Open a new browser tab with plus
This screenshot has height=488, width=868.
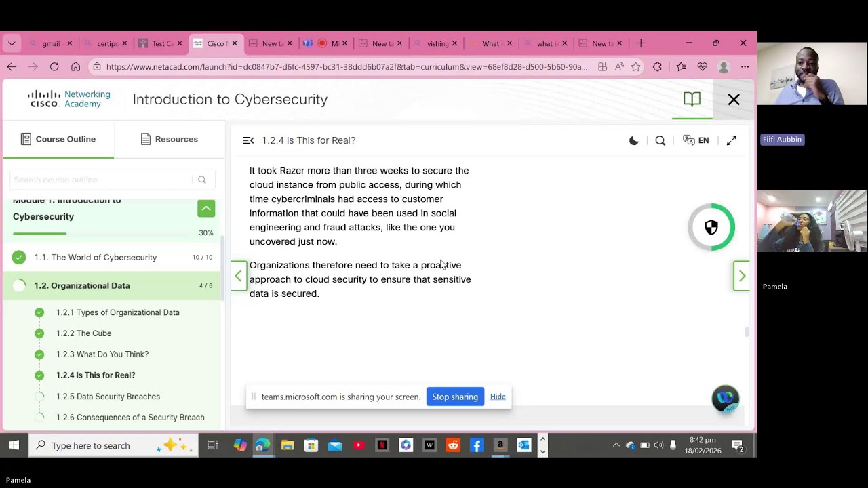click(x=641, y=43)
